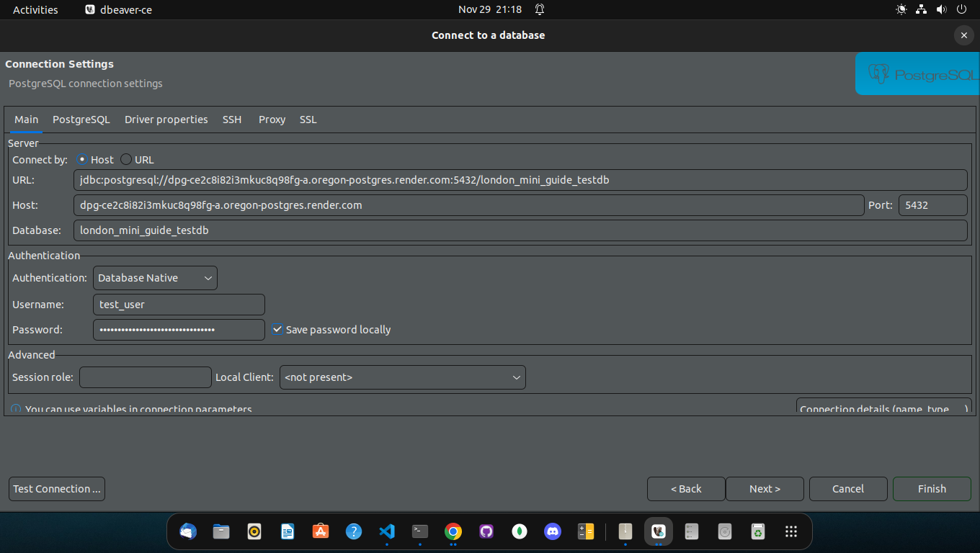This screenshot has width=980, height=553.
Task: Select the URL connect option
Action: (126, 159)
